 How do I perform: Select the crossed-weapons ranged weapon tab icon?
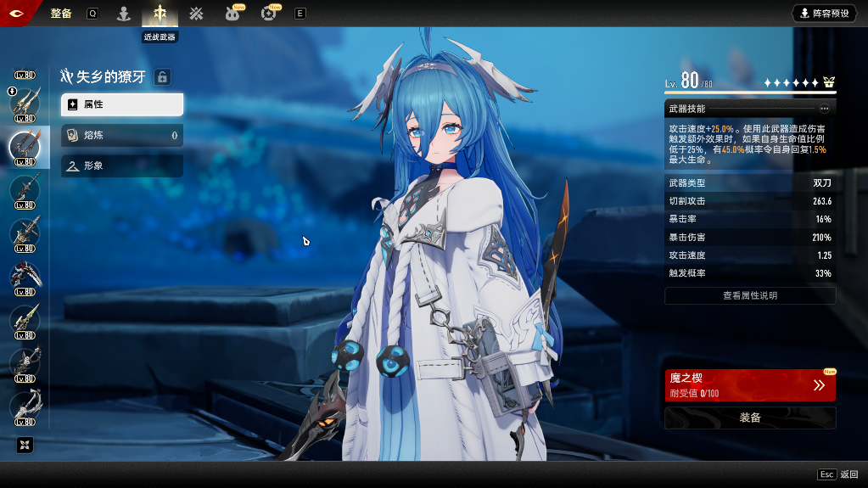[x=196, y=14]
